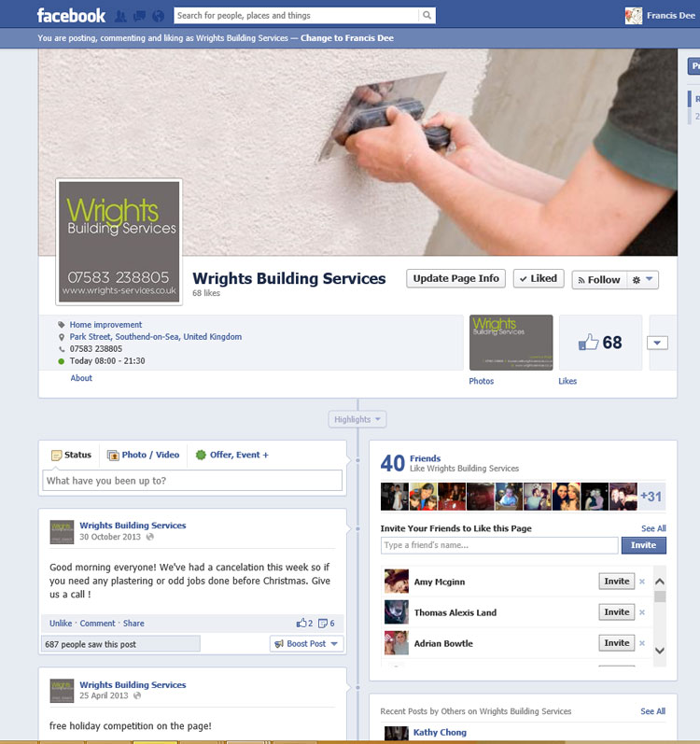Open Boost Post dropdown
Image resolution: width=700 pixels, height=744 pixels.
(x=307, y=644)
